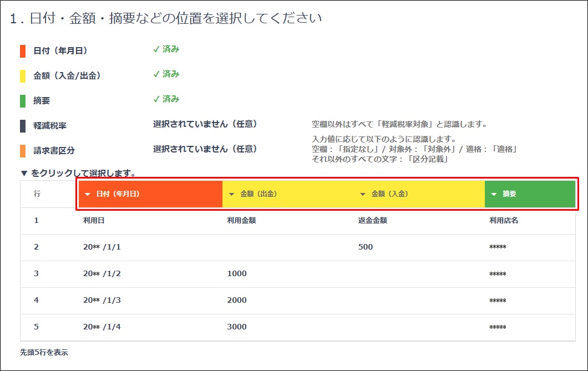Click the 行 header cell
The image size is (588, 371).
point(37,194)
